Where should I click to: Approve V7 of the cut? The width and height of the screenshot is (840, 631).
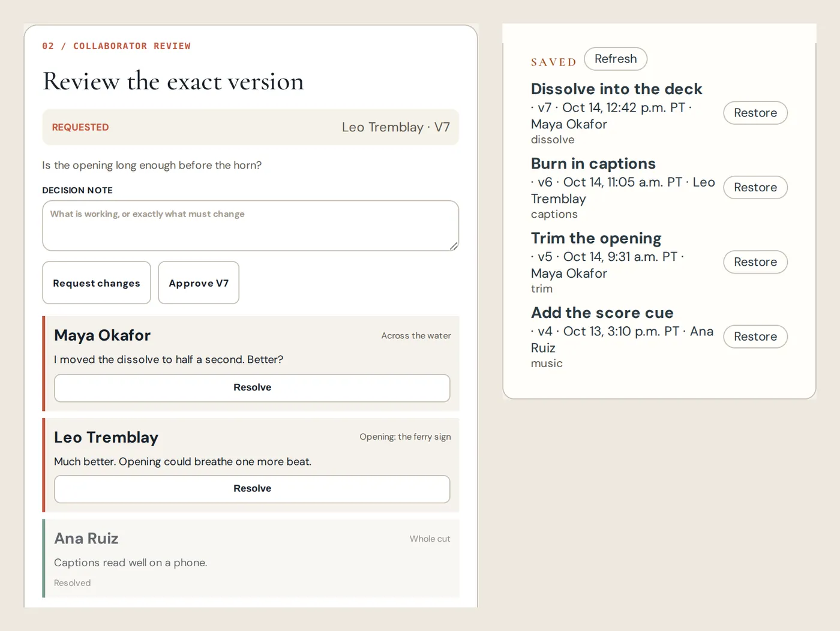click(x=199, y=283)
